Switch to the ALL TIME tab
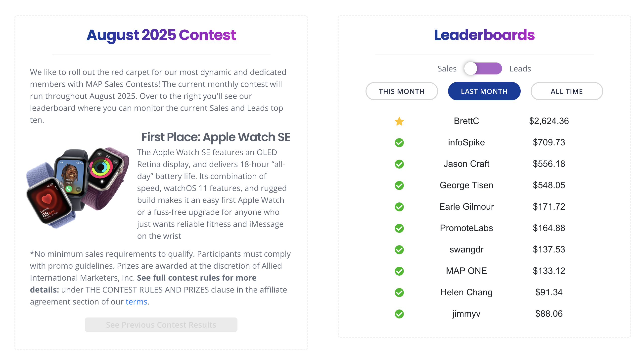This screenshot has width=644, height=364. point(566,91)
